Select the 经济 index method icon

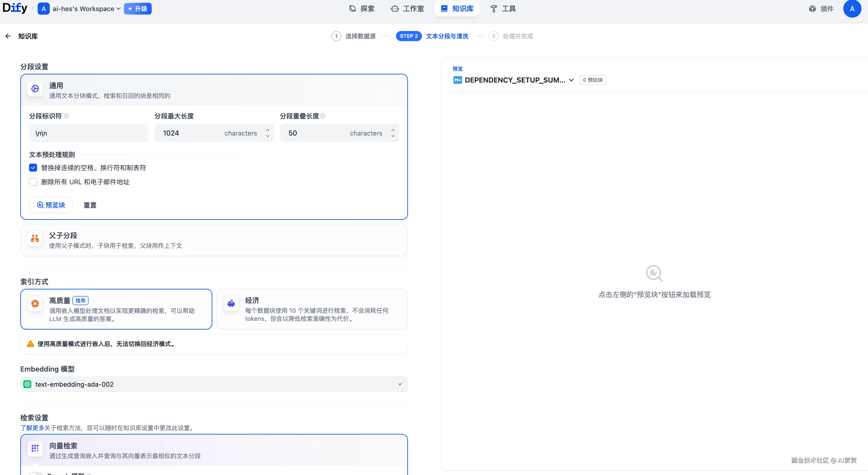click(231, 304)
